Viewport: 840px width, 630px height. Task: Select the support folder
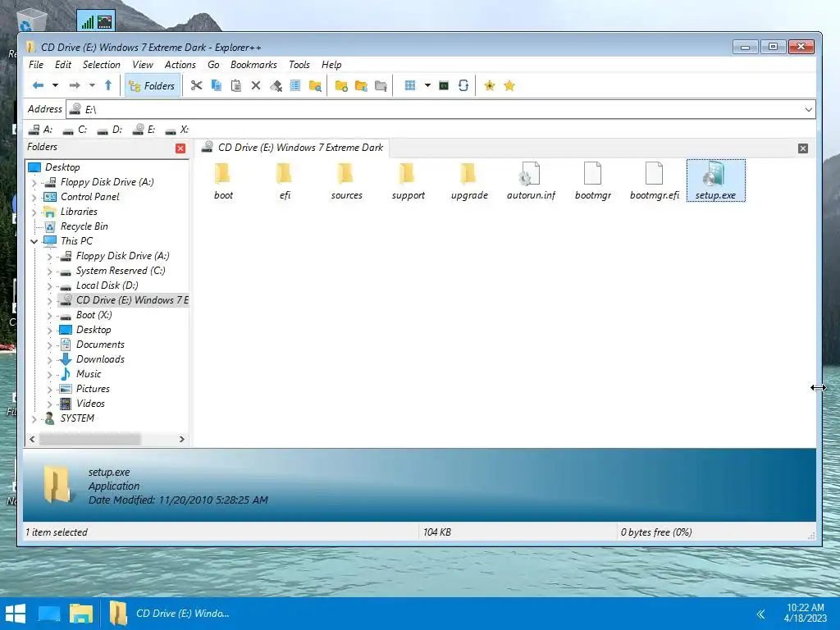coord(409,181)
